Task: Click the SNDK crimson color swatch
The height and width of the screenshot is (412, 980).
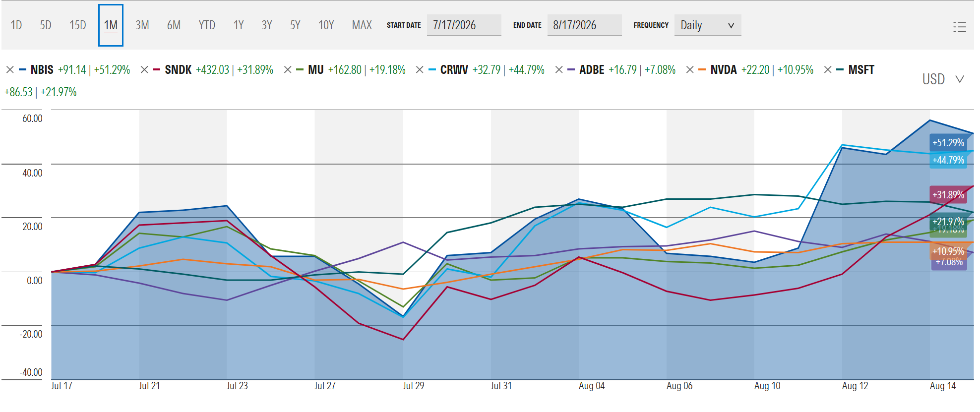Action: click(x=157, y=70)
